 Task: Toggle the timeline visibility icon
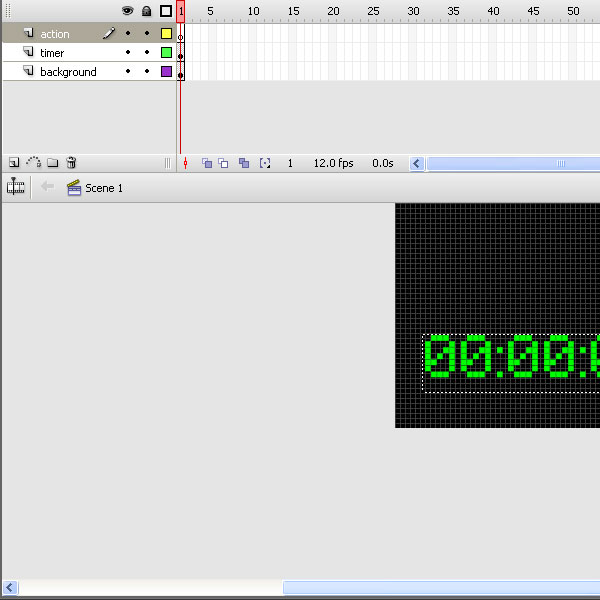tap(15, 186)
